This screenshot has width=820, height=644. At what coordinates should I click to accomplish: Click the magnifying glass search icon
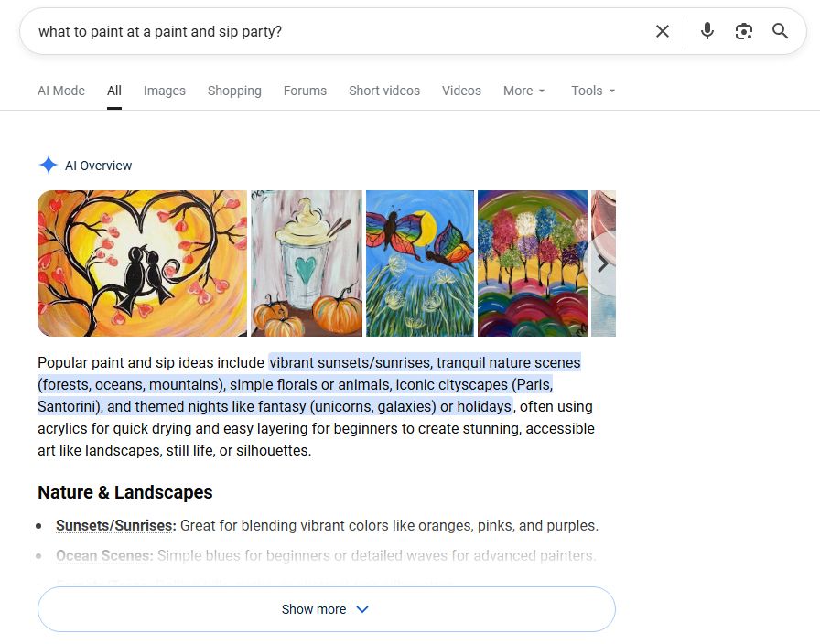(780, 31)
